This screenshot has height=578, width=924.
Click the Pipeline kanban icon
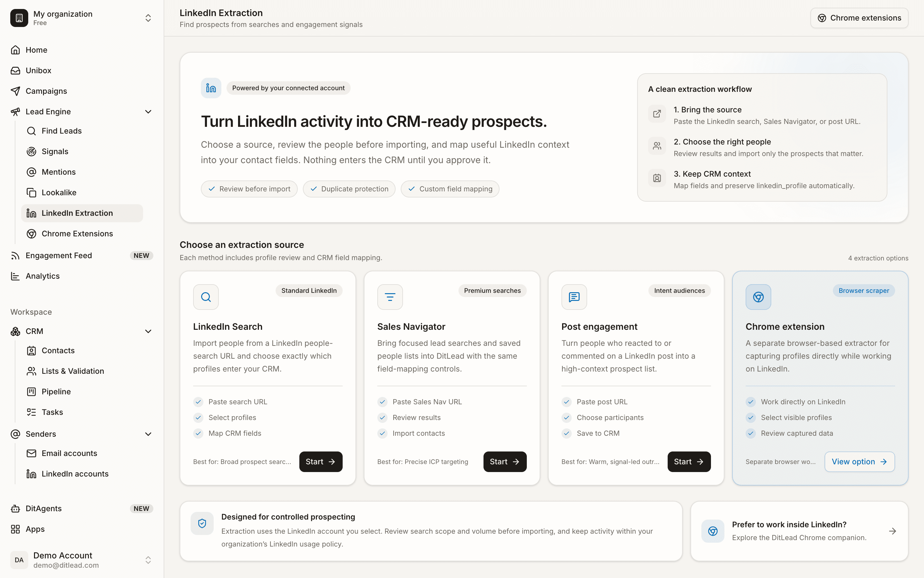pos(31,392)
